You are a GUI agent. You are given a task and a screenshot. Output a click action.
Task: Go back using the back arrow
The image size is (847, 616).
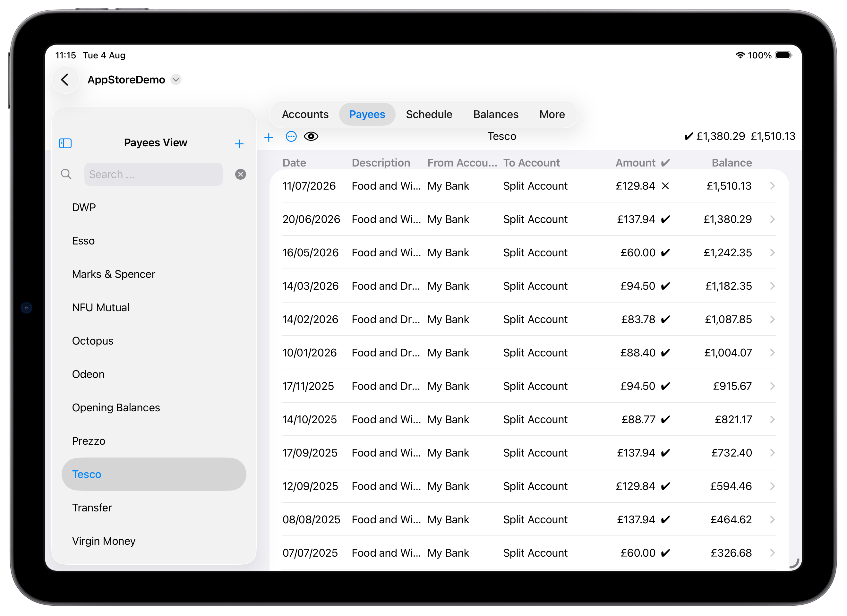pyautogui.click(x=65, y=80)
